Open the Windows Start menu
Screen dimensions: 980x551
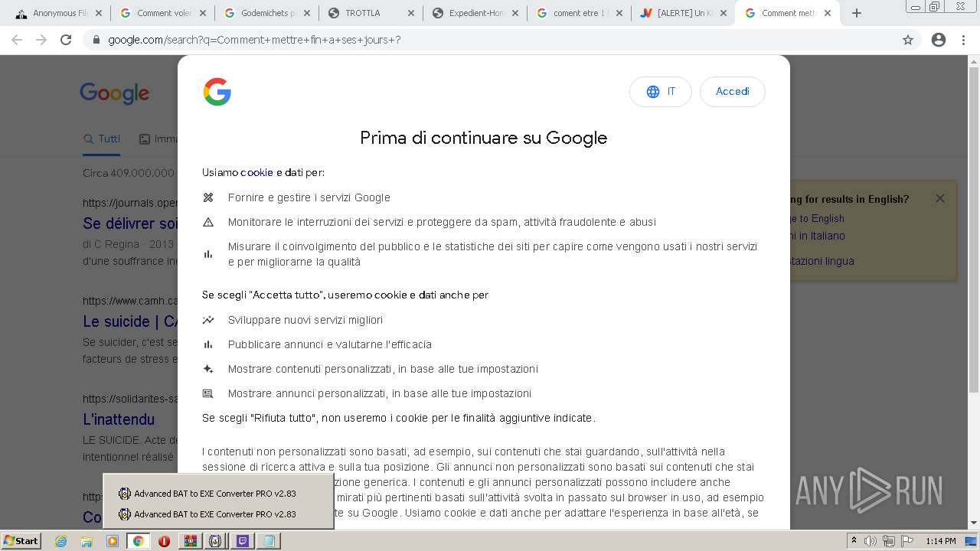pos(21,541)
